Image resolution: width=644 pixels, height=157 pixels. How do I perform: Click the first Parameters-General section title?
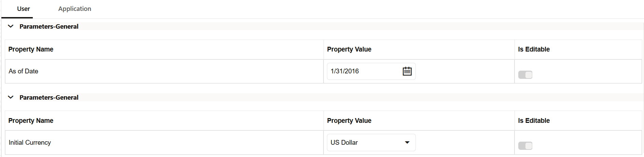pos(49,26)
